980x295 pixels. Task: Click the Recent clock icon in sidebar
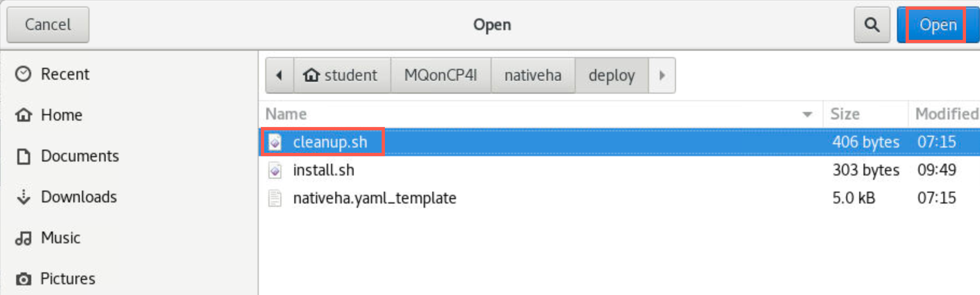(23, 74)
